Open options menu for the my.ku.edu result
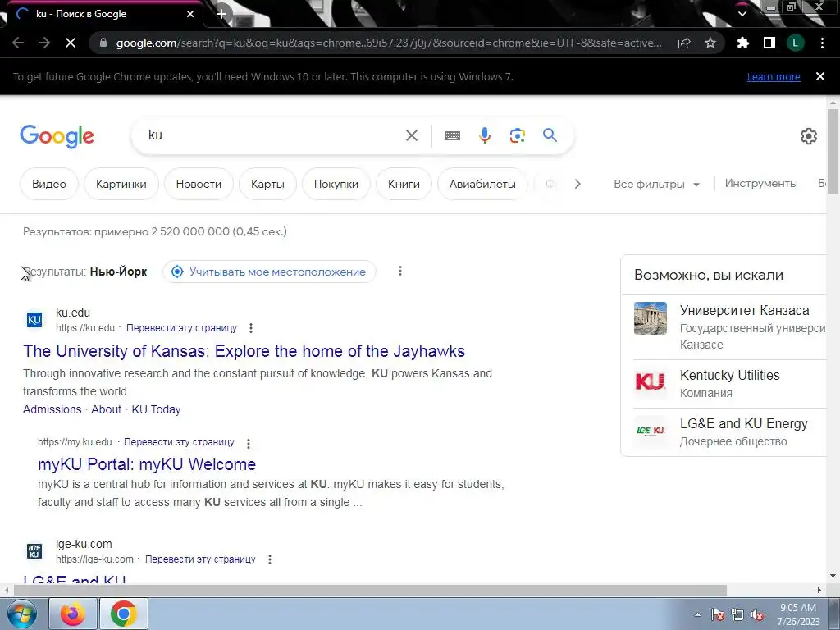 click(x=248, y=443)
